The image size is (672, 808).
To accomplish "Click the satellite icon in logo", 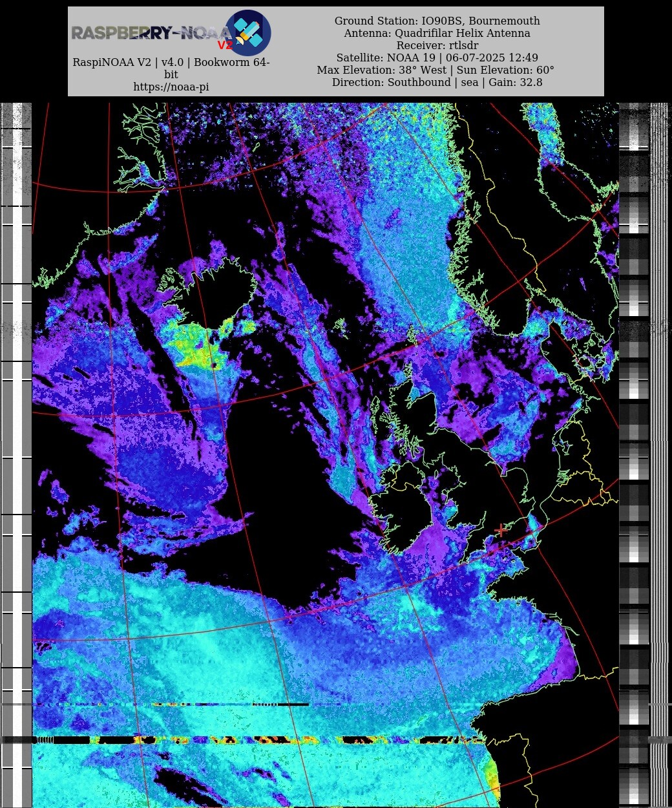I will coord(248,32).
